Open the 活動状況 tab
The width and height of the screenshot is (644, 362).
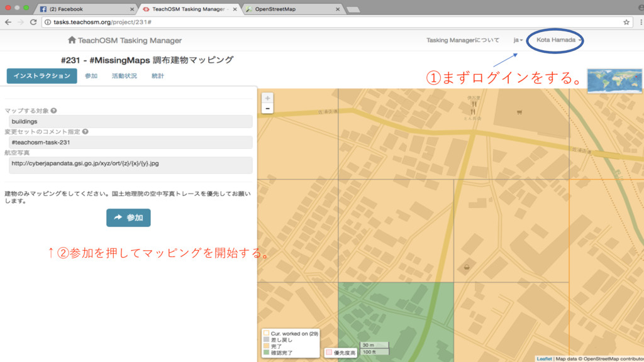(x=124, y=76)
